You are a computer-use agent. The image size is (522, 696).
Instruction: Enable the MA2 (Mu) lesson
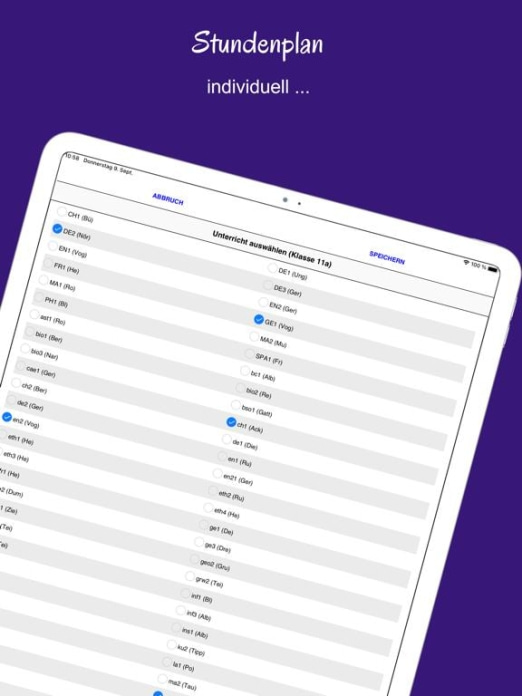tap(254, 336)
